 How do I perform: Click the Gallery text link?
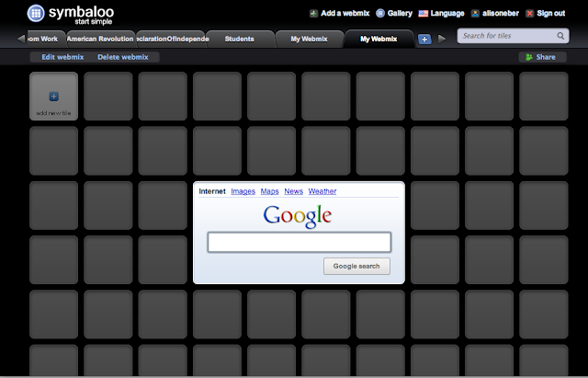400,14
